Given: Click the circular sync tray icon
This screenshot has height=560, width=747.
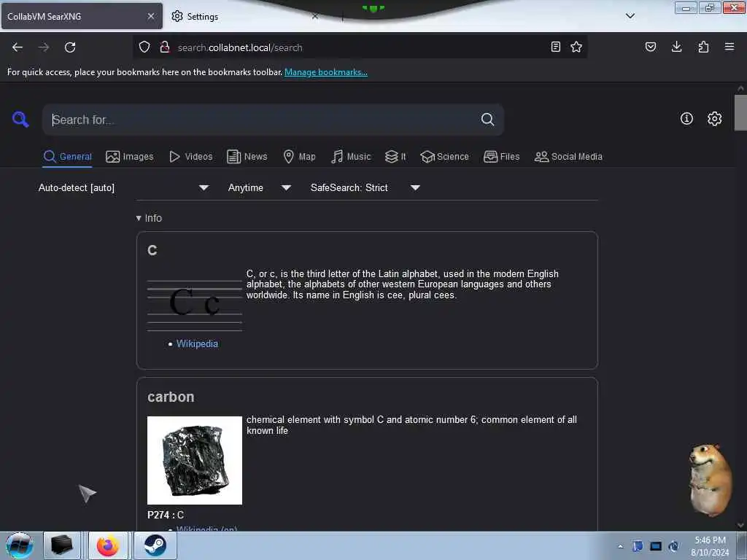Looking at the screenshot, I should [x=673, y=546].
